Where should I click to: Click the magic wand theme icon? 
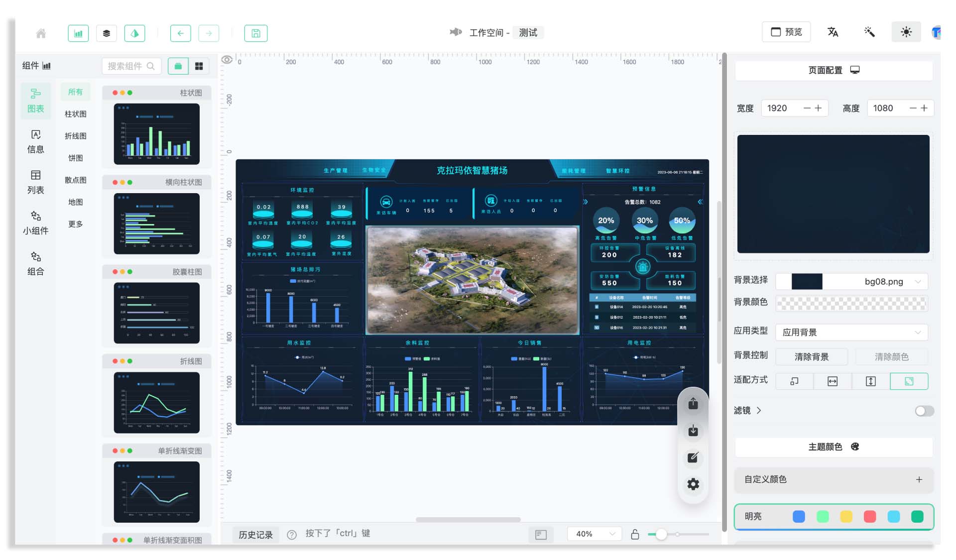click(x=869, y=32)
